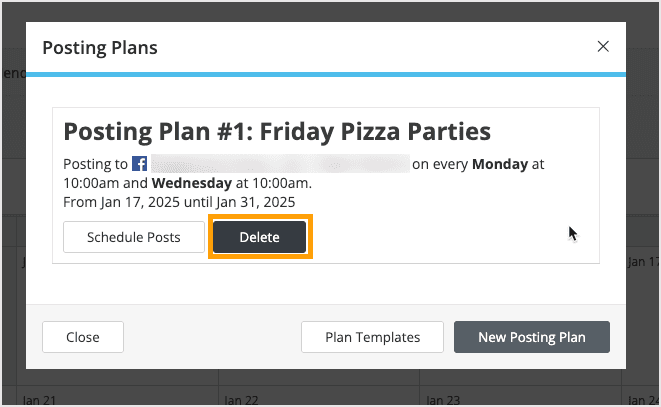Image resolution: width=661 pixels, height=407 pixels.
Task: Click the Jan 17 to Jan 31 date range
Action: [179, 202]
